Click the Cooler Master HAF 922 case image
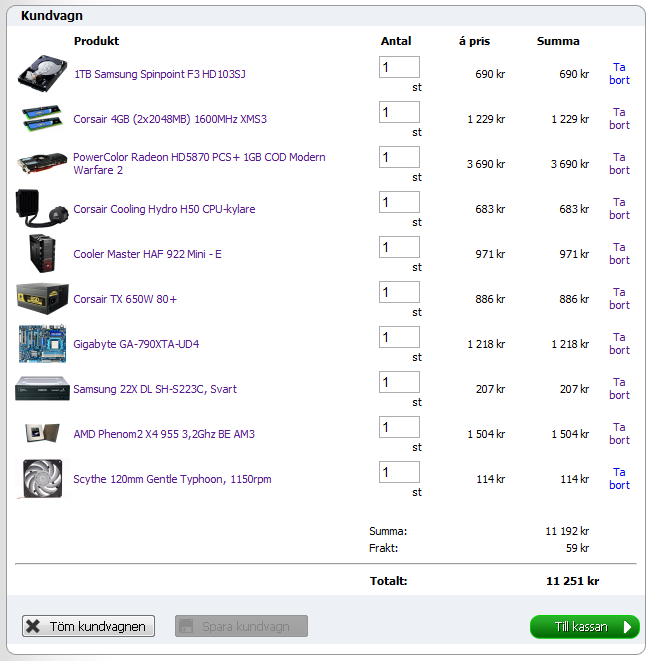Viewport: 653px width, 661px height. 42,254
